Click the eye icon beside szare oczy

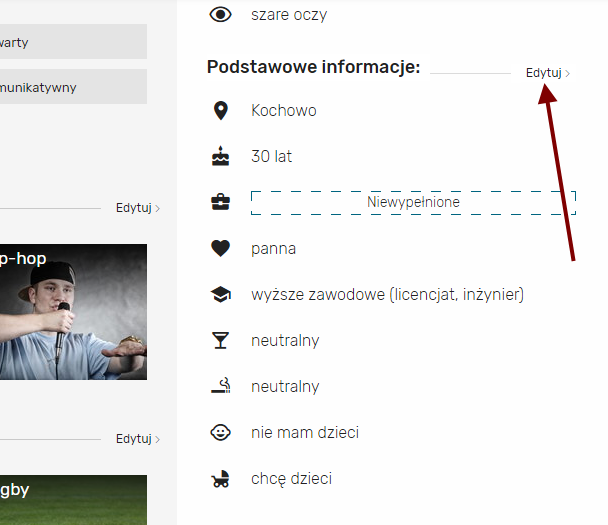(x=220, y=15)
